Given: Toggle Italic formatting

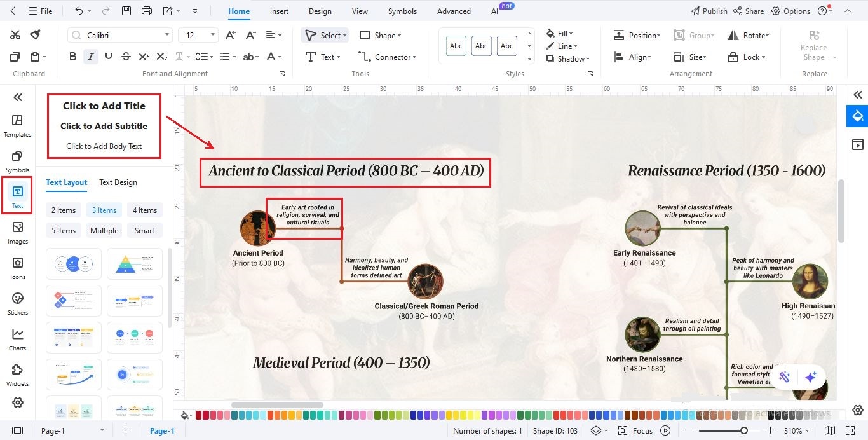Looking at the screenshot, I should (91, 57).
